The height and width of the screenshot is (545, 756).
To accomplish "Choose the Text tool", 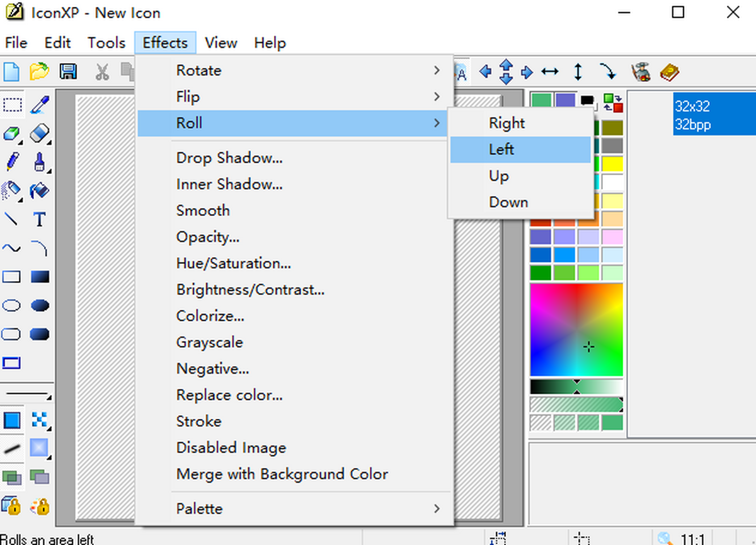I will [x=40, y=220].
